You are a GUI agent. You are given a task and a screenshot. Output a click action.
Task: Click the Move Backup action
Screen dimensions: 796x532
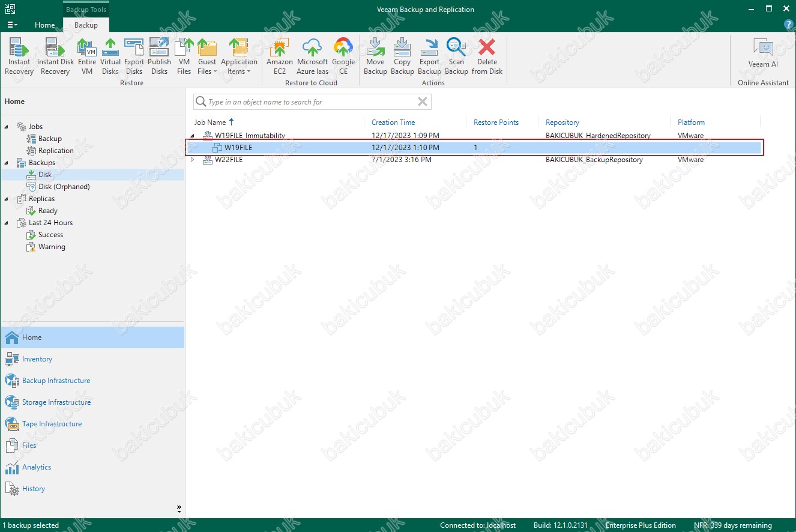pos(375,56)
